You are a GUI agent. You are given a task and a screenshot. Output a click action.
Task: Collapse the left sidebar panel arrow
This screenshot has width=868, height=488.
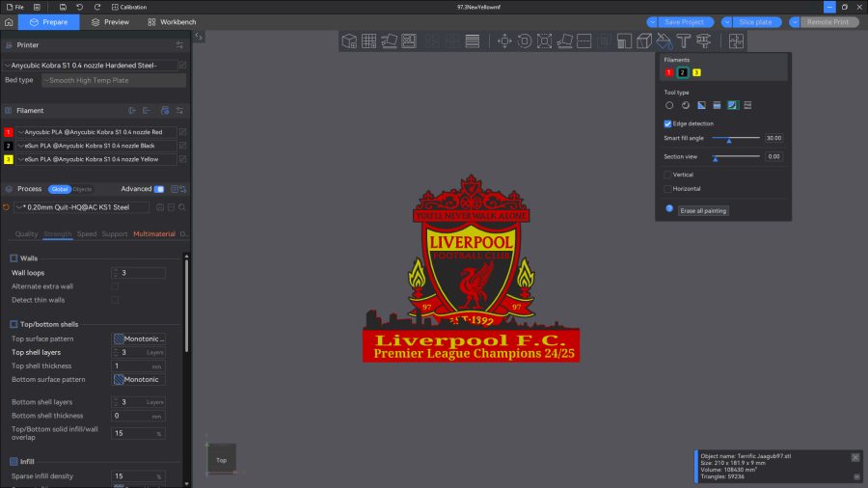199,37
